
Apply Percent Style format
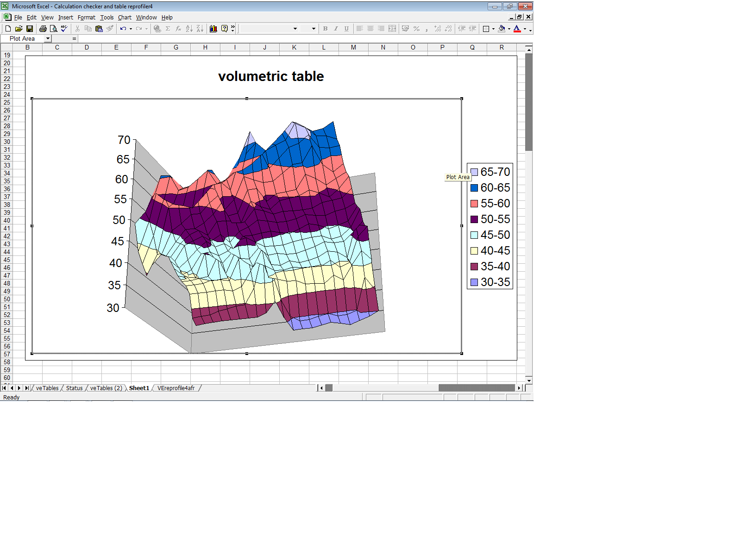coord(416,29)
